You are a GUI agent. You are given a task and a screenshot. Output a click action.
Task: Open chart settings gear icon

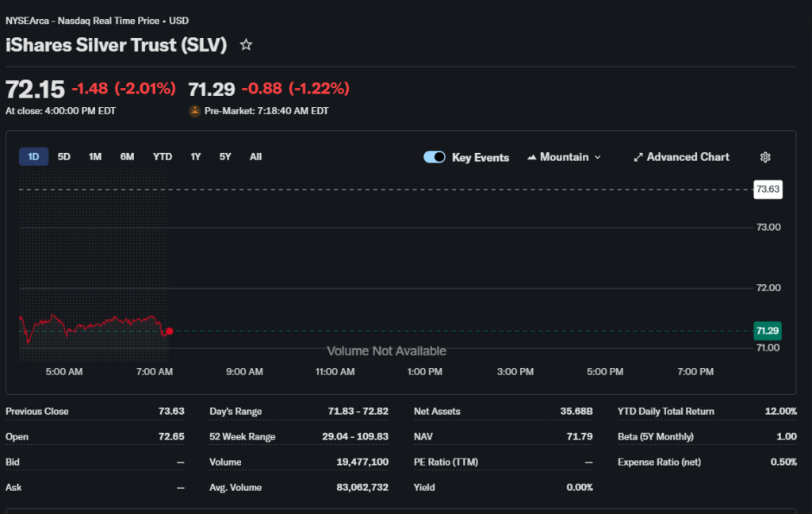tap(765, 157)
